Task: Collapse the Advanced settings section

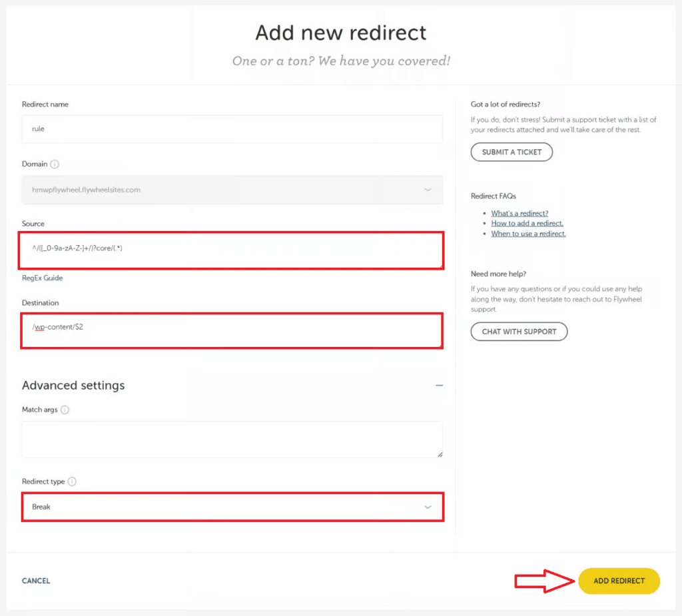Action: [439, 386]
